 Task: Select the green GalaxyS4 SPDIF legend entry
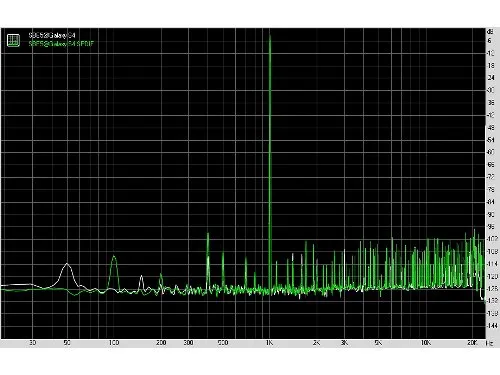click(61, 44)
